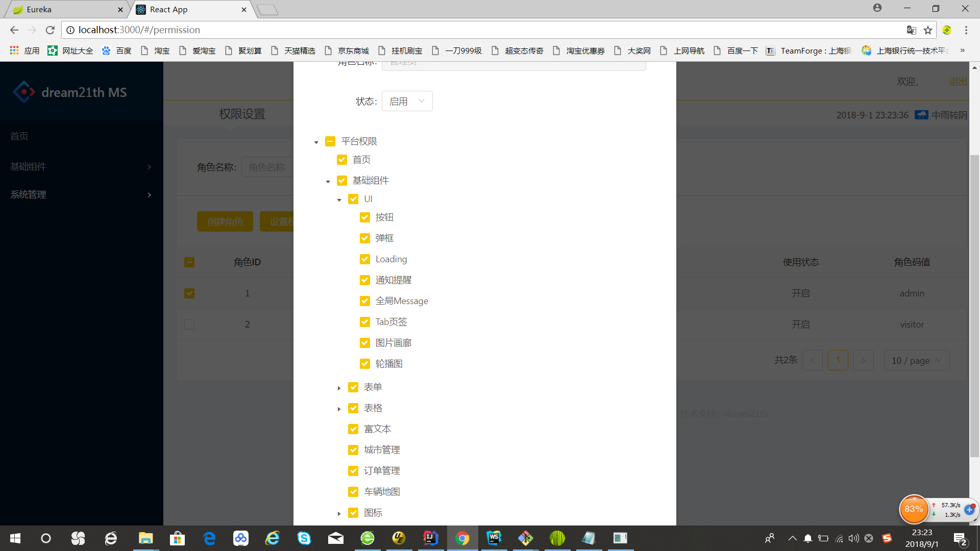Click the orange 83% floating widget
Viewport: 980px width, 551px height.
point(914,509)
